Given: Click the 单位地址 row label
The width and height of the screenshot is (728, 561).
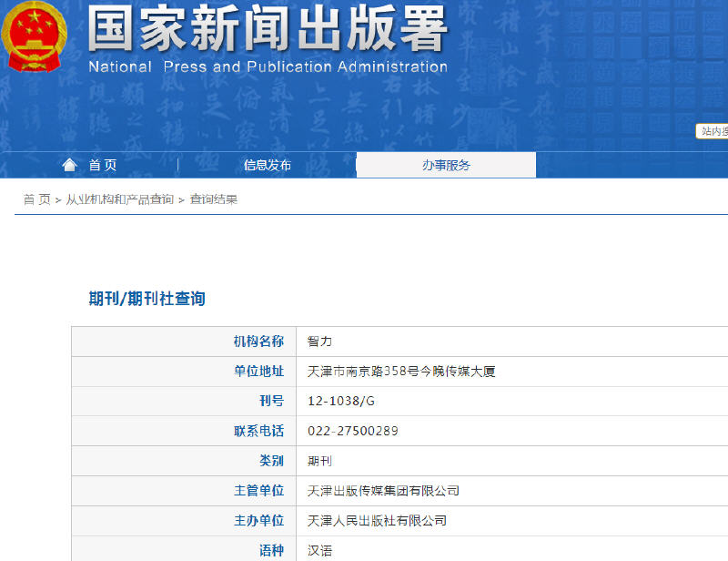Looking at the screenshot, I should pos(258,372).
